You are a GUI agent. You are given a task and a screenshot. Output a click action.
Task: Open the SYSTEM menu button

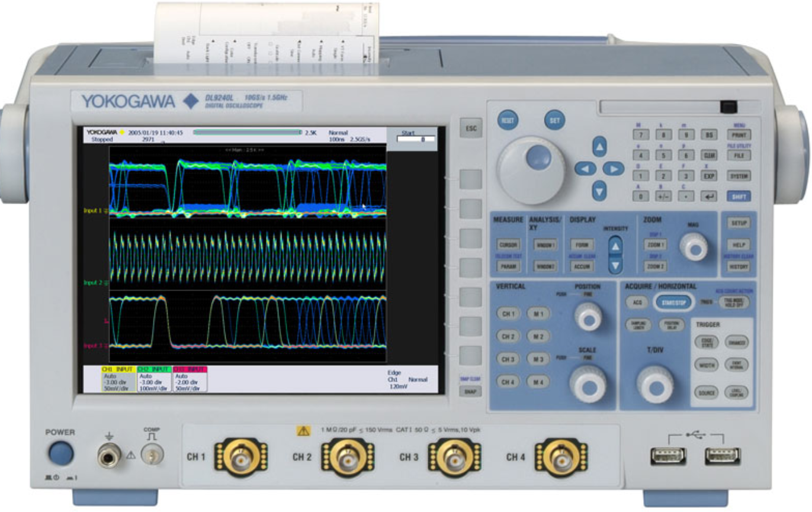click(x=739, y=175)
